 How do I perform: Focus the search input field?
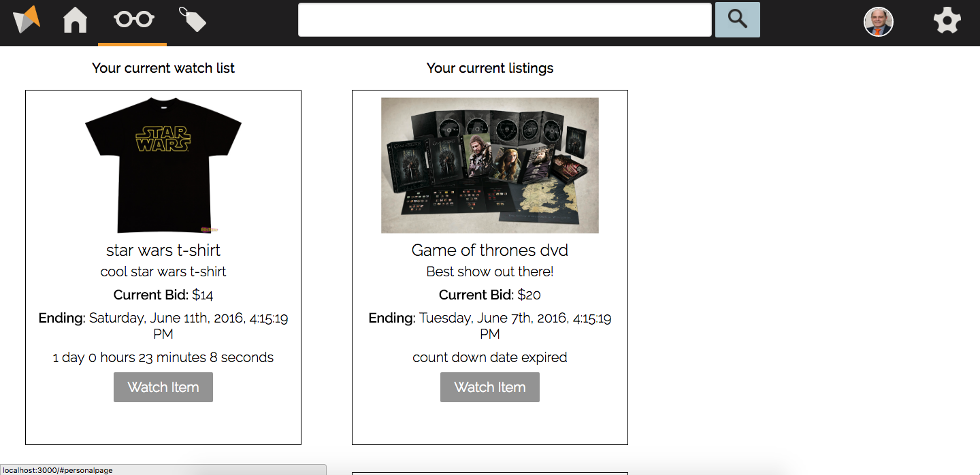tap(505, 20)
